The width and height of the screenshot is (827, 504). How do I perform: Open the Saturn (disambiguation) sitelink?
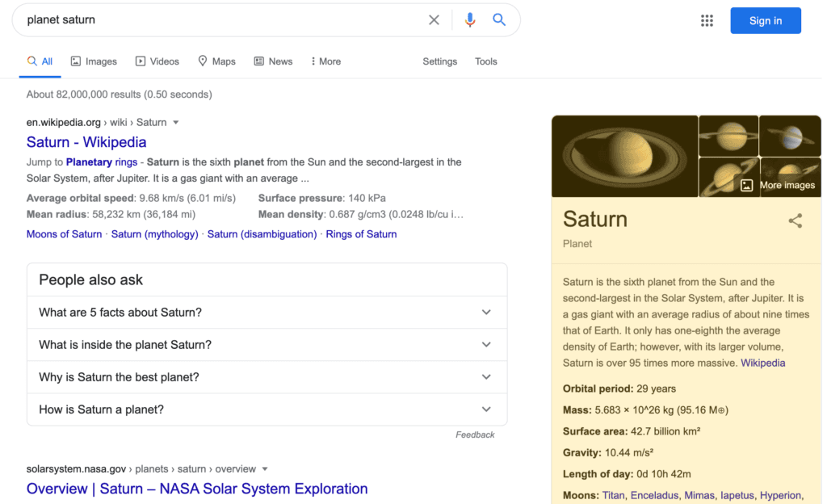click(x=262, y=234)
